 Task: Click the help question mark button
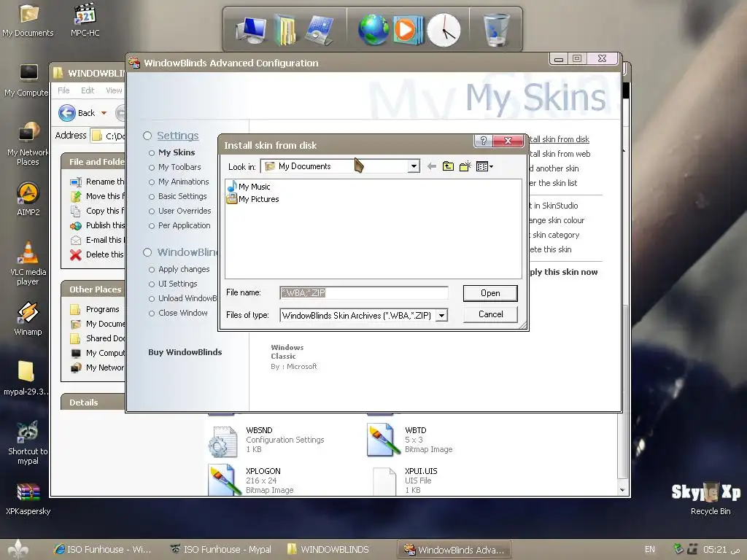484,141
